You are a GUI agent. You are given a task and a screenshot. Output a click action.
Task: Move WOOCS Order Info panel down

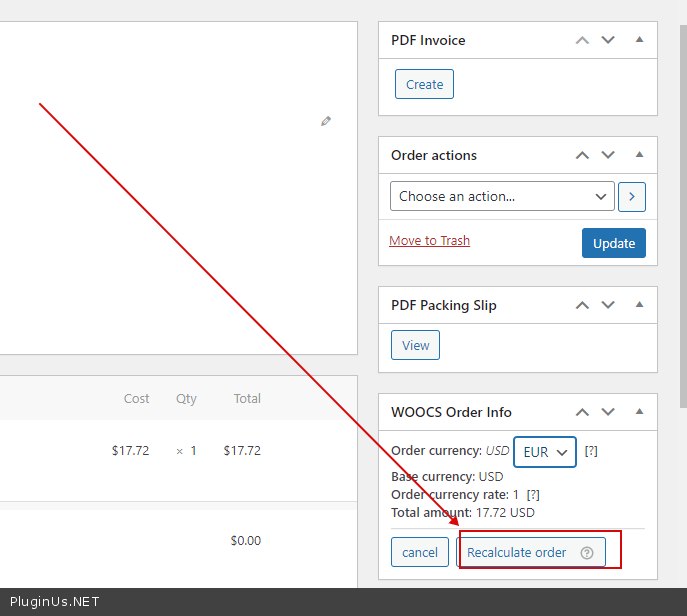[608, 412]
